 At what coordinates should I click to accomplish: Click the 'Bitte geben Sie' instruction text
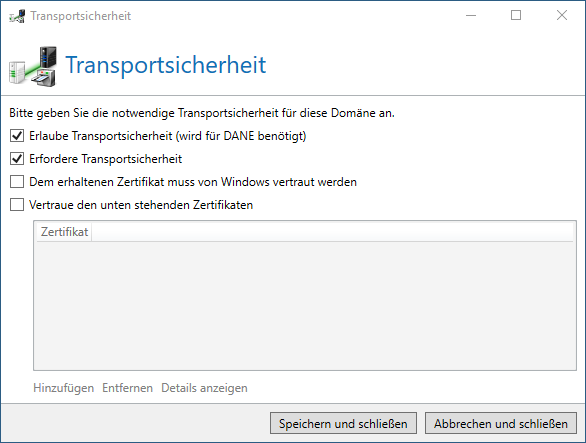(x=202, y=113)
